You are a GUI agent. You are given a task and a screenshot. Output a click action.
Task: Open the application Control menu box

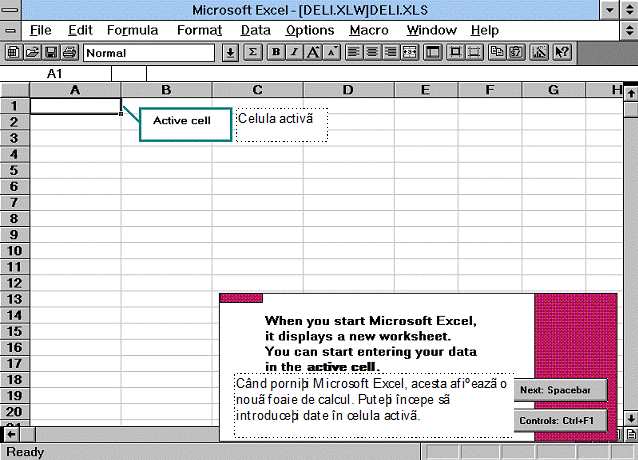coord(11,10)
